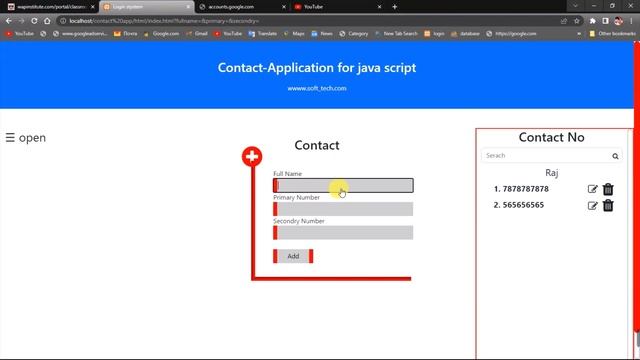
Task: Select contact name Raj
Action: tap(551, 173)
